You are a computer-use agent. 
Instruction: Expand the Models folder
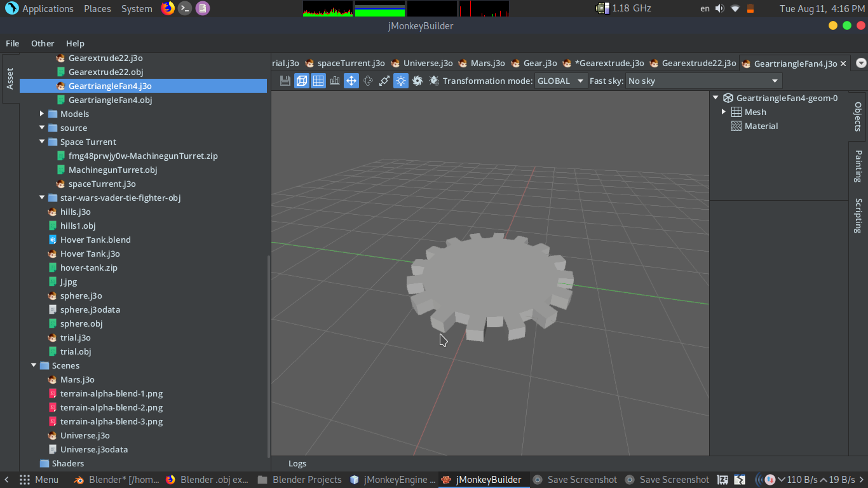[42, 114]
